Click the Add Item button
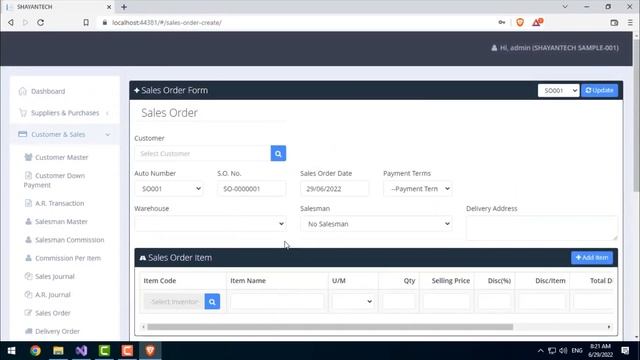Image resolution: width=640 pixels, height=360 pixels. click(x=592, y=258)
